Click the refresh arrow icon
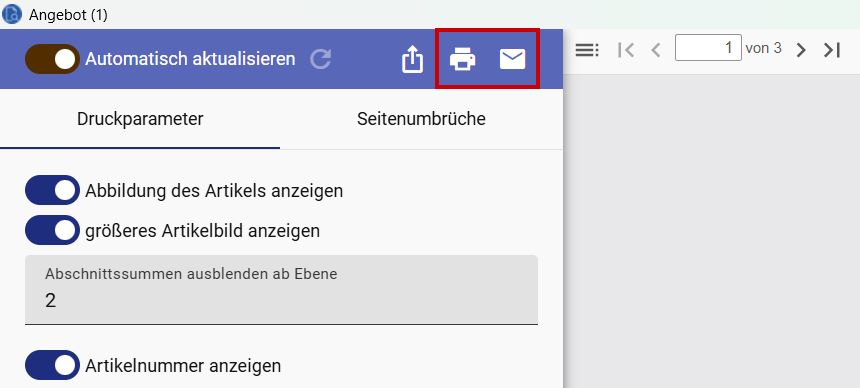860x388 pixels. click(321, 59)
